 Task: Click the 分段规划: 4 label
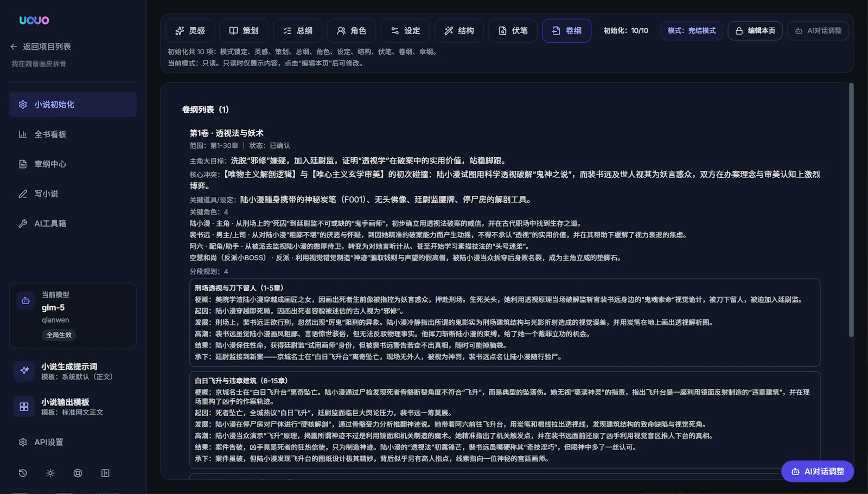tap(209, 272)
